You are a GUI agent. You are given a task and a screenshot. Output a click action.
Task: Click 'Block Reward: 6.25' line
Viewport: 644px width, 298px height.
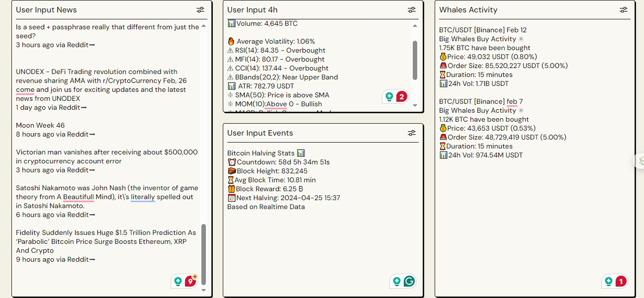click(x=265, y=189)
